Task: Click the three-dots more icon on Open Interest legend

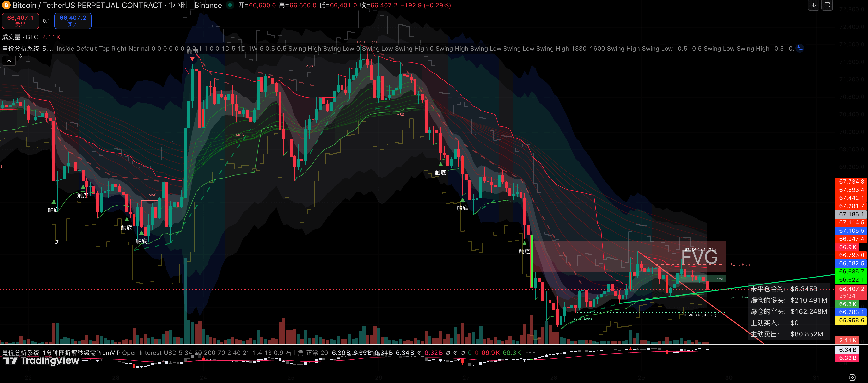Action: pyautogui.click(x=530, y=353)
